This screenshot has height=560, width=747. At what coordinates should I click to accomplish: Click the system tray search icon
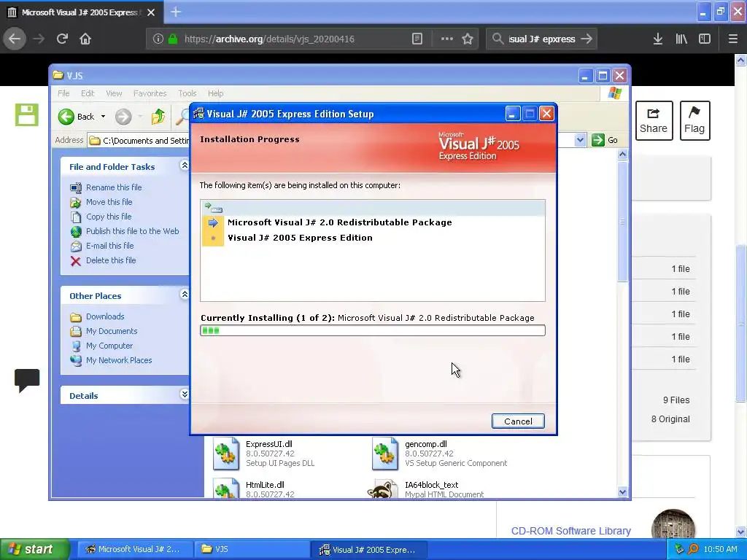[x=693, y=550]
